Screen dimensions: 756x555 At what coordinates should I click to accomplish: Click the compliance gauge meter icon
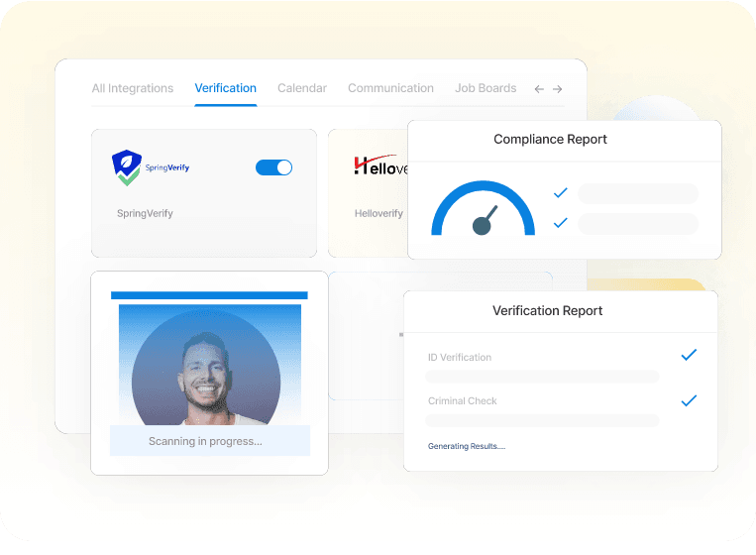[483, 209]
